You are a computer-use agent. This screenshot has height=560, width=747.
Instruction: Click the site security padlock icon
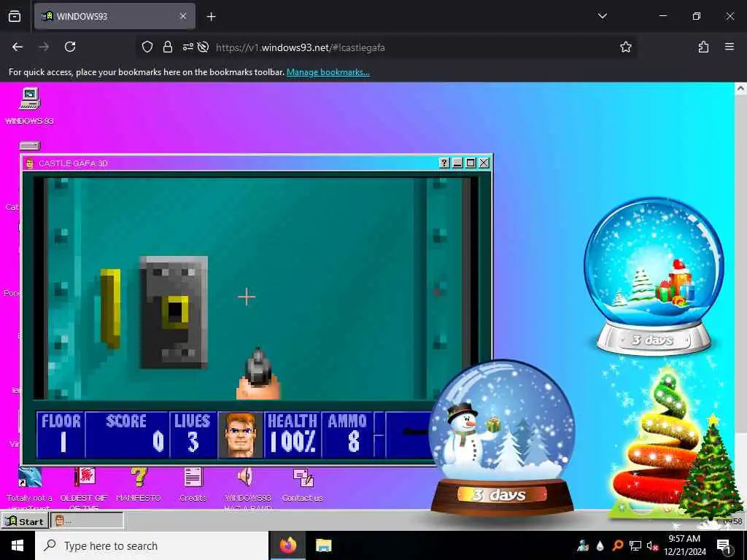coord(167,47)
